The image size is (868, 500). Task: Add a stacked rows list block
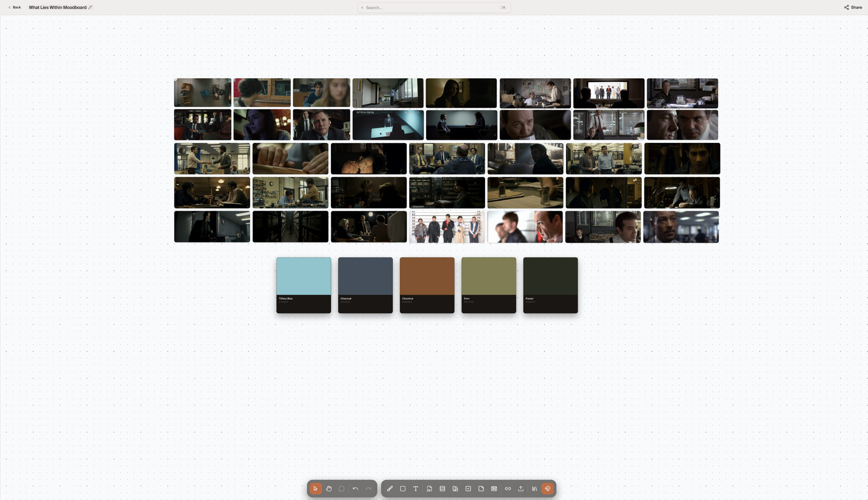(x=443, y=489)
